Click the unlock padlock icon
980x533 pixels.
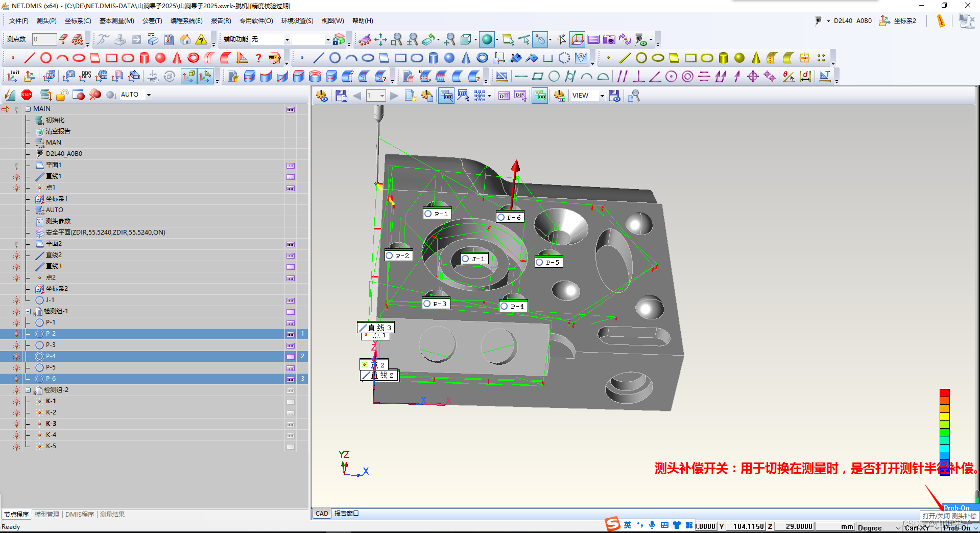62,95
